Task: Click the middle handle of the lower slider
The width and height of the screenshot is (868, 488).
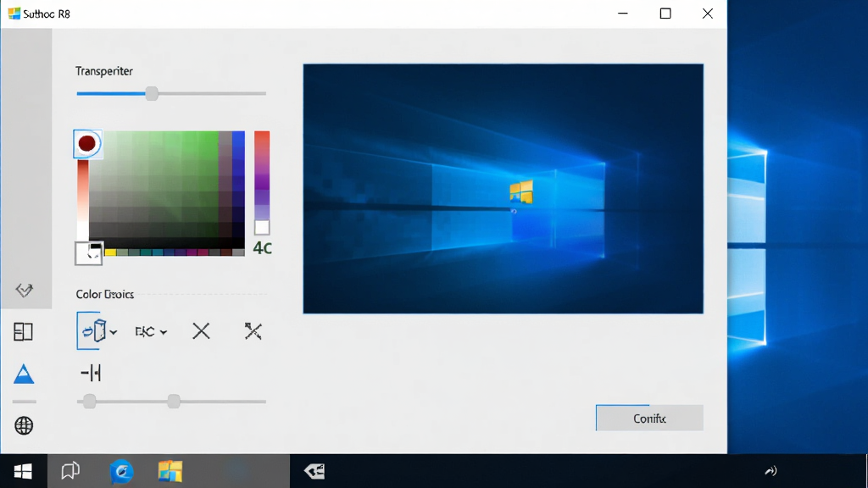Action: (174, 401)
